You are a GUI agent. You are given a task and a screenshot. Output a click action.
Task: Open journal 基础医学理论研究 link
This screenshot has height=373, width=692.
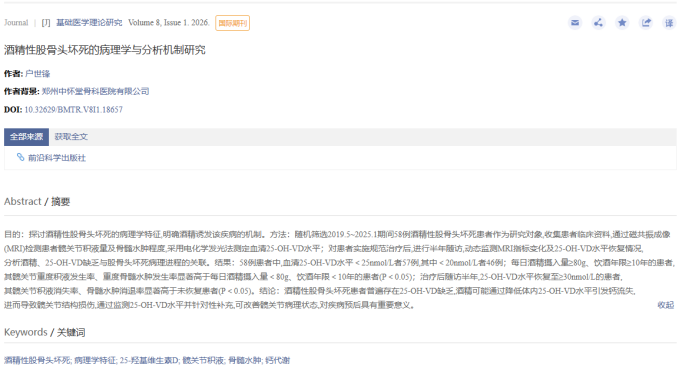tap(89, 23)
